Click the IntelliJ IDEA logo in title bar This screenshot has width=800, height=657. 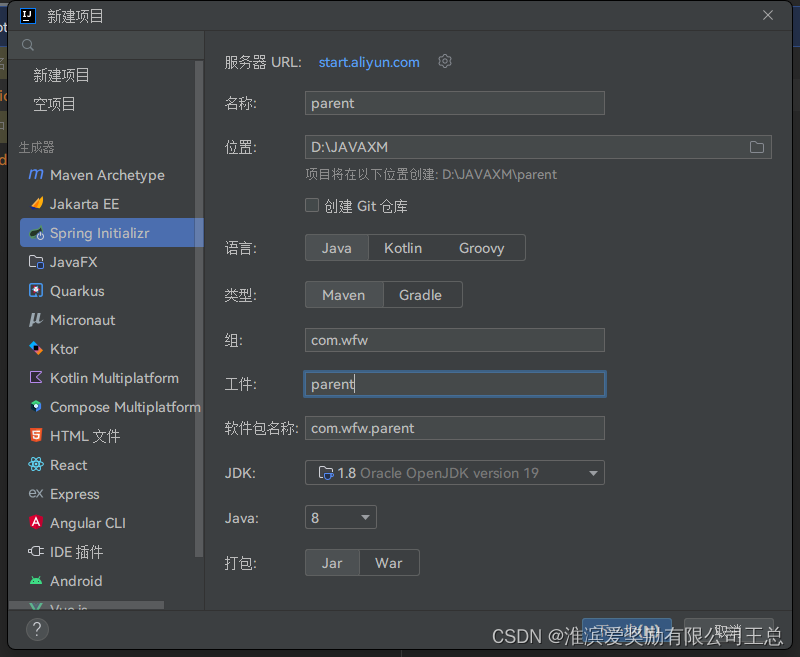coord(28,16)
